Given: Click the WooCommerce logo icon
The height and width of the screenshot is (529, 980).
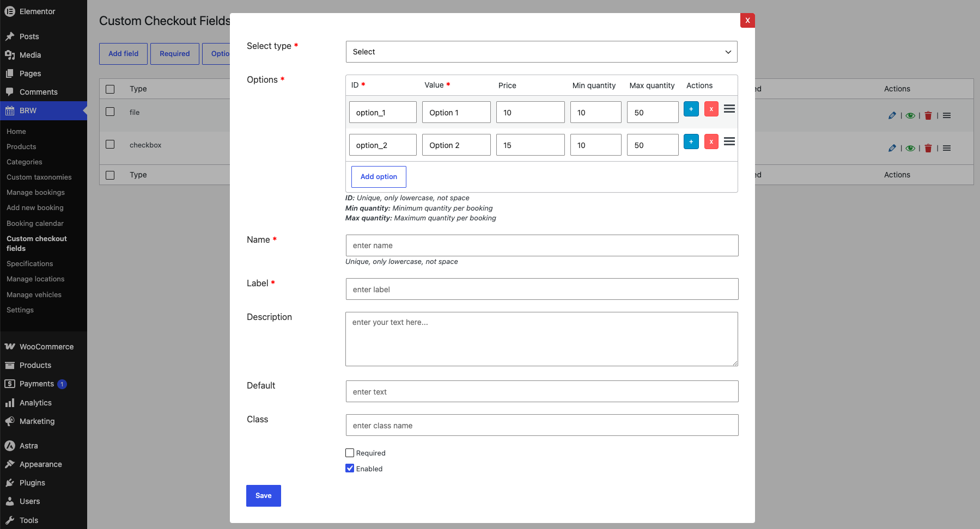Looking at the screenshot, I should [x=10, y=347].
